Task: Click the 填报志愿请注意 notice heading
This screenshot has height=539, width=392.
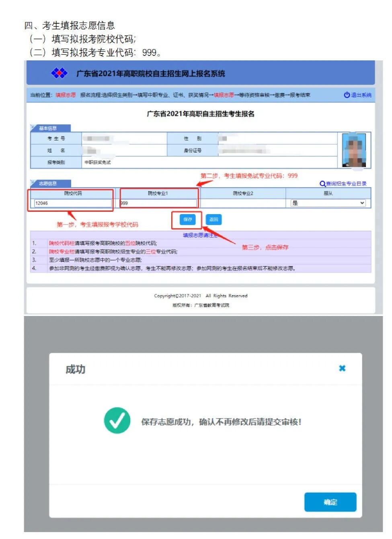Action: [x=200, y=235]
